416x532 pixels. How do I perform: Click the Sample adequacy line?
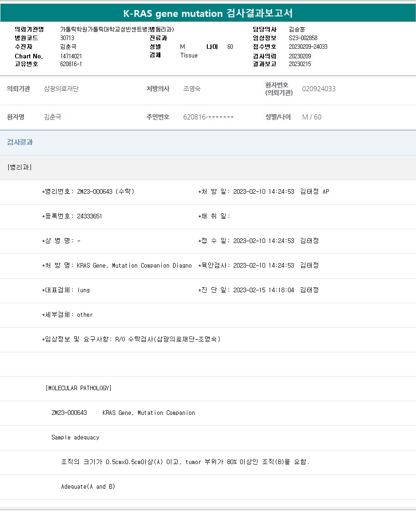(x=75, y=437)
